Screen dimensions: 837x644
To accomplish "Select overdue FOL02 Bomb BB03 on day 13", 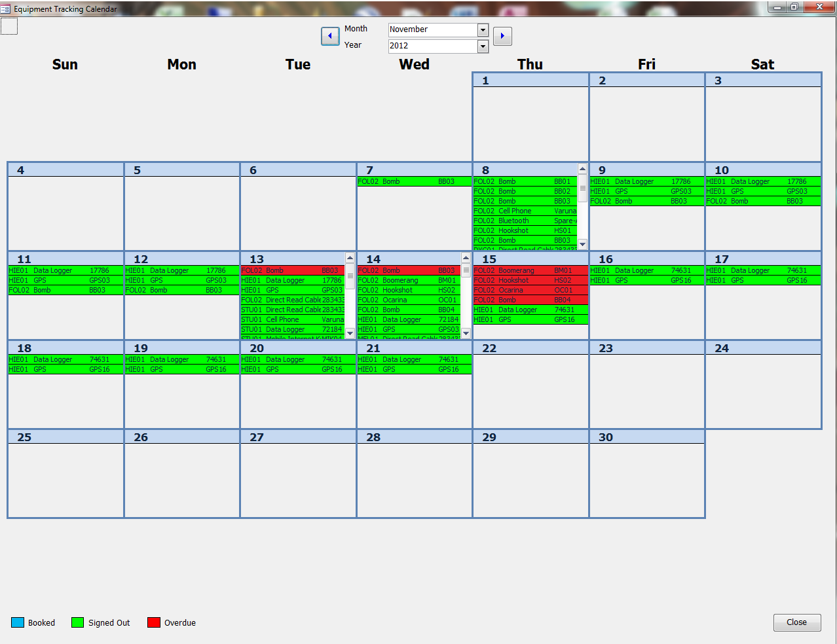I will (292, 270).
